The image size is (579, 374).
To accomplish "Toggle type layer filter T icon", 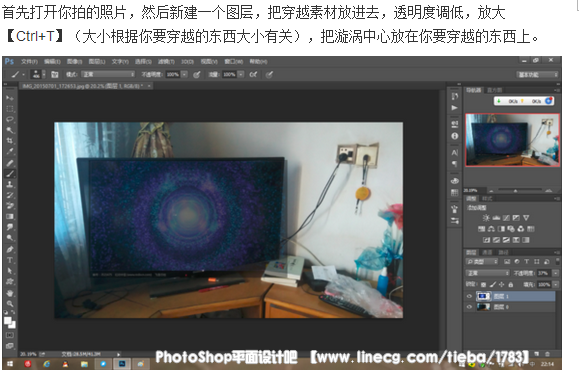I will coord(527,261).
